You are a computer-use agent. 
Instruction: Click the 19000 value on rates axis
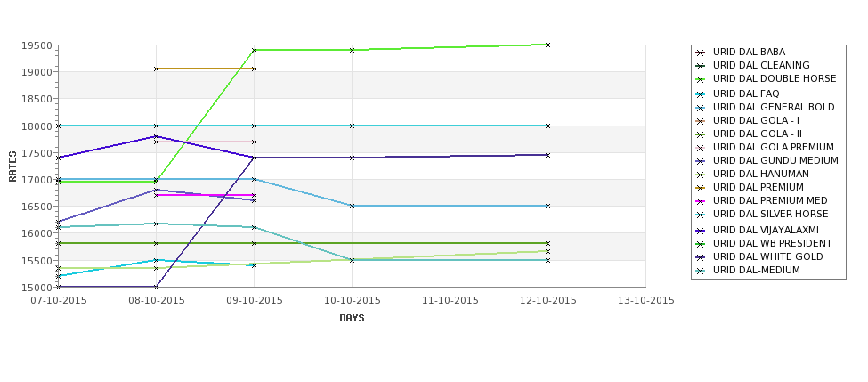point(40,72)
